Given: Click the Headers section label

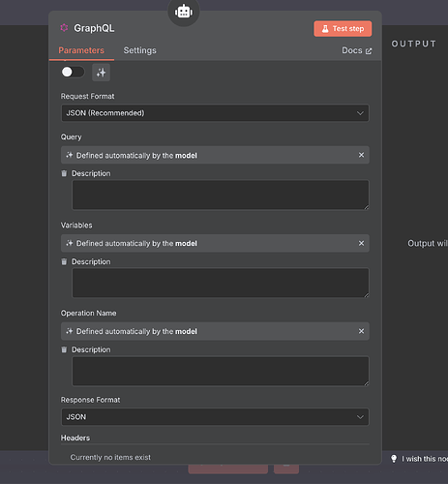Looking at the screenshot, I should 75,438.
